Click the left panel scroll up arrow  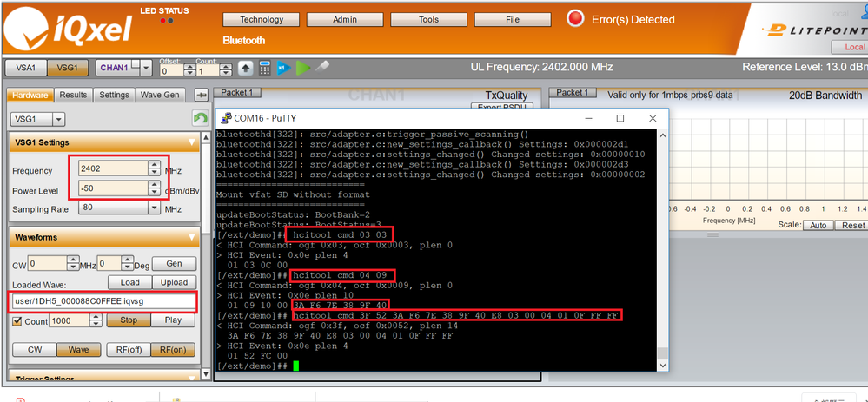[205, 137]
